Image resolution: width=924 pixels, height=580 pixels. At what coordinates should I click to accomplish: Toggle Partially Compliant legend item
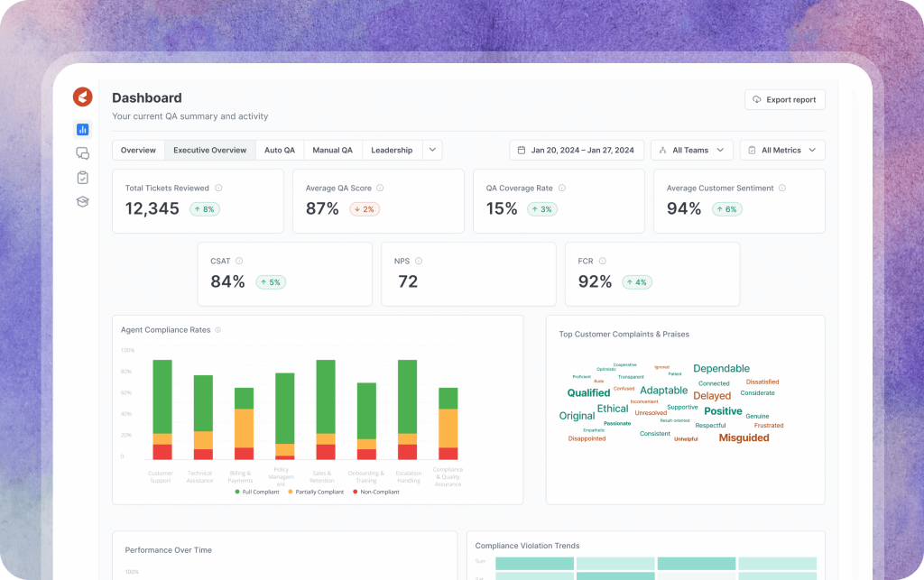(x=316, y=492)
